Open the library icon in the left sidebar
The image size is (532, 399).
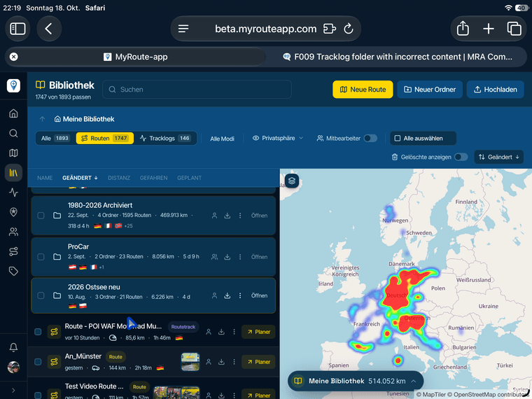pos(13,173)
